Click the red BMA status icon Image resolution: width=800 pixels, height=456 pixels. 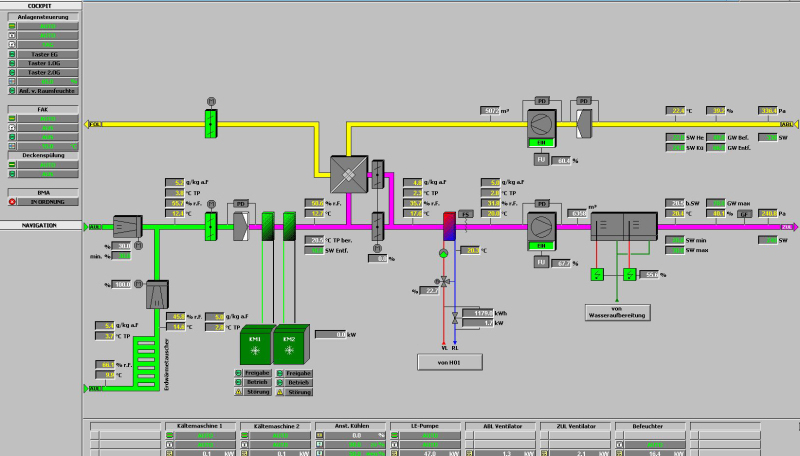12,202
